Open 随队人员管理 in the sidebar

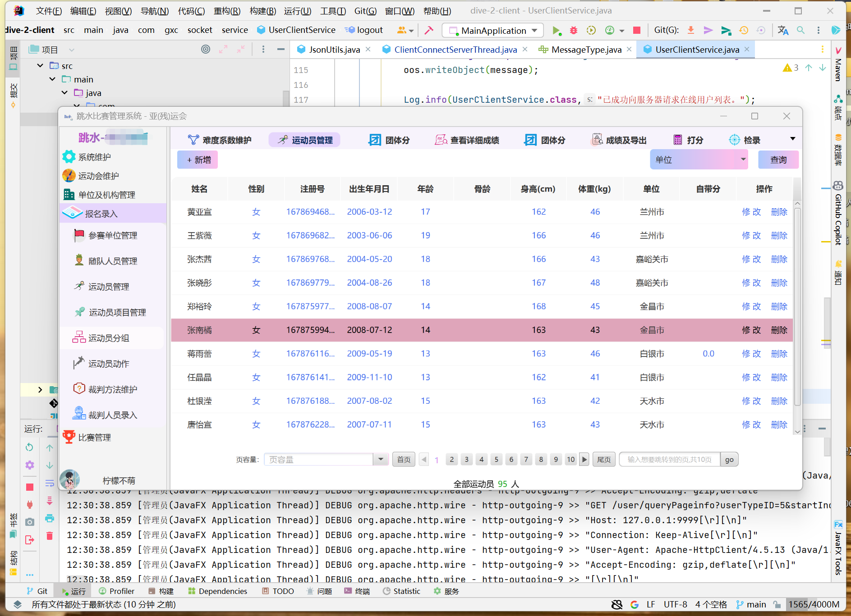[x=106, y=261]
